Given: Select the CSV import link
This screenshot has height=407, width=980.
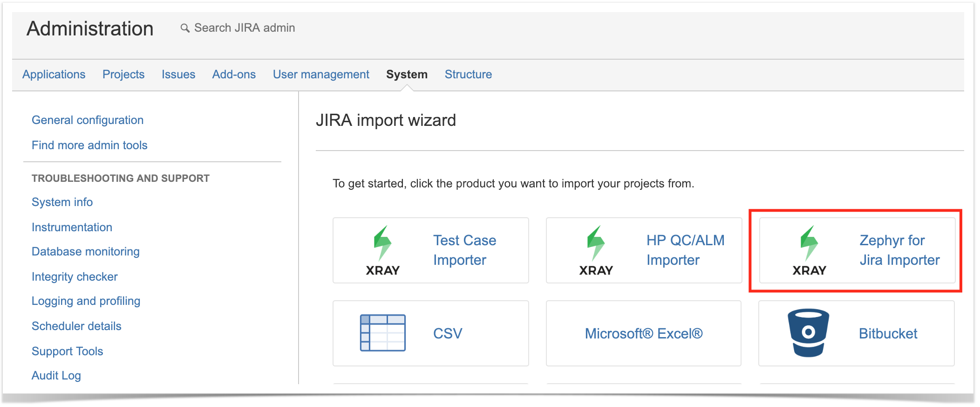Looking at the screenshot, I should click(448, 334).
